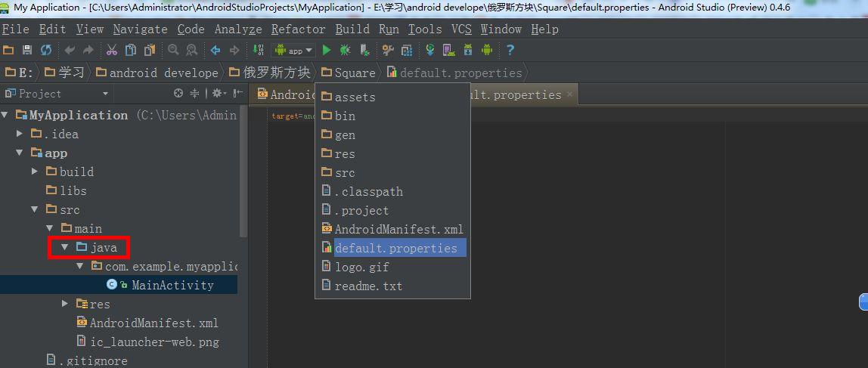Click the Synchronize refresh icon

tap(46, 51)
